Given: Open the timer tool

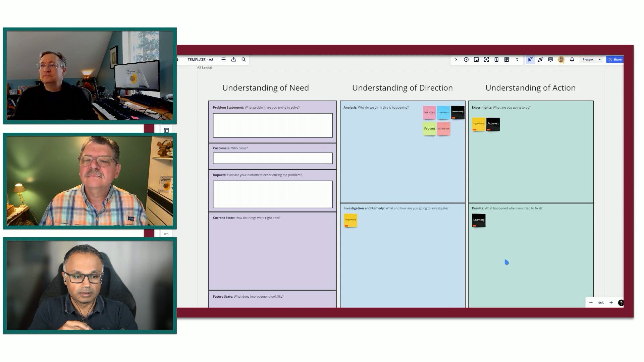Looking at the screenshot, I should point(466,60).
